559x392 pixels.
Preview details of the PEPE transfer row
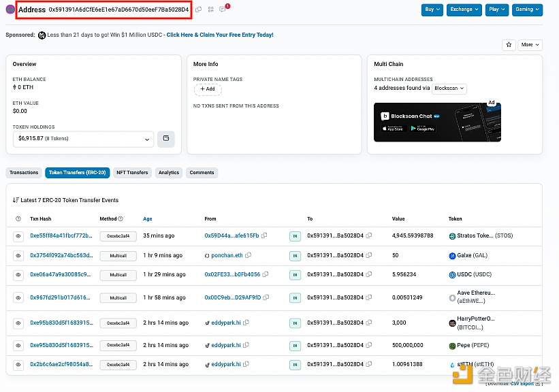pos(18,345)
